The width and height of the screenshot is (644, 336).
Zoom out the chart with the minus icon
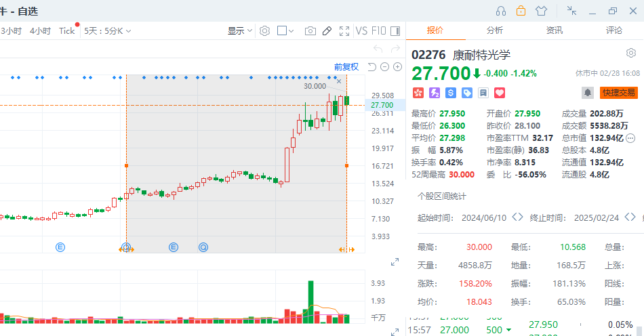385,67
